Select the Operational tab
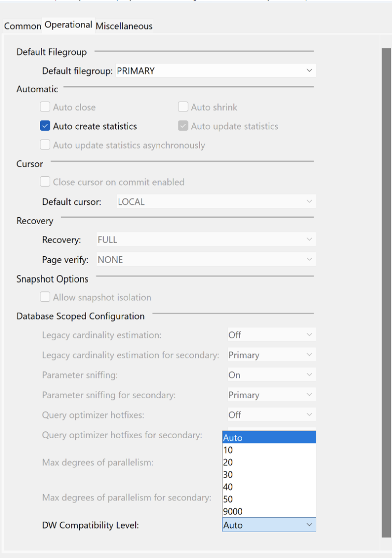The height and width of the screenshot is (558, 392). (x=68, y=25)
